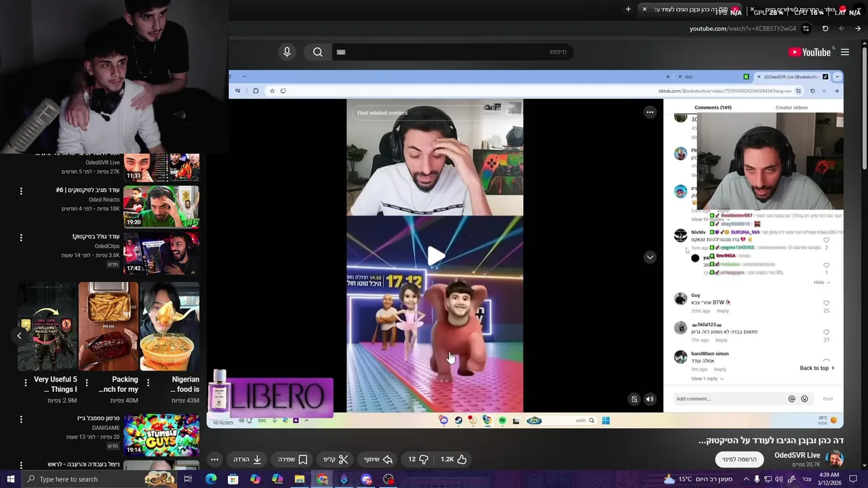Select the OdedSVR Live TikTok browser tab
The image size is (868, 488).
(793, 77)
